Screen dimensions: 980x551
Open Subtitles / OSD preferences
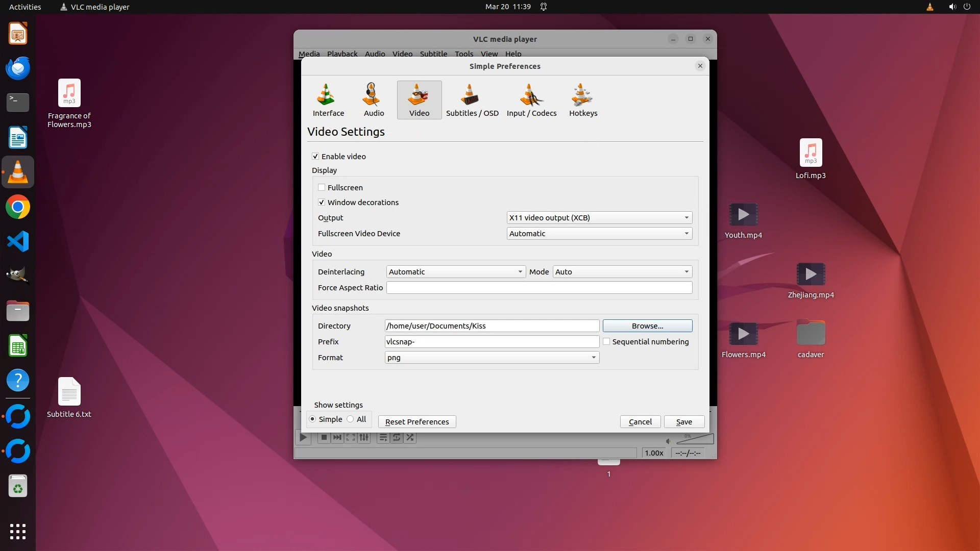(472, 101)
